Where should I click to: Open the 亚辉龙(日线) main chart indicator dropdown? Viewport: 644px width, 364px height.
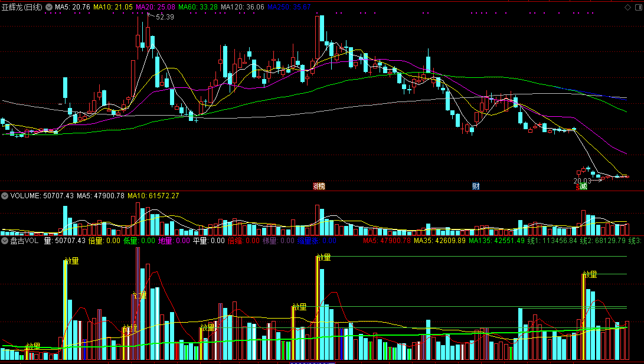tap(49, 7)
